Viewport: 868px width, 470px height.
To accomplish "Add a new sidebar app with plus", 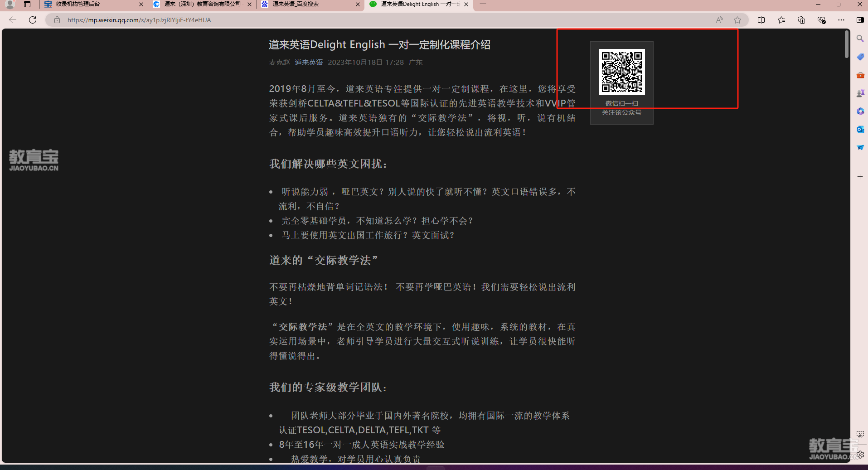I will (860, 176).
